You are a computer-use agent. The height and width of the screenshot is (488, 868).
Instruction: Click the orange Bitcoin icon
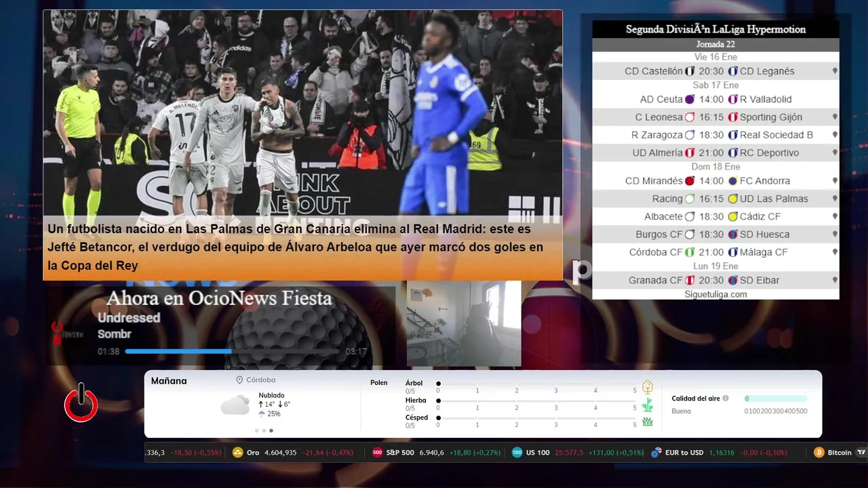(819, 453)
